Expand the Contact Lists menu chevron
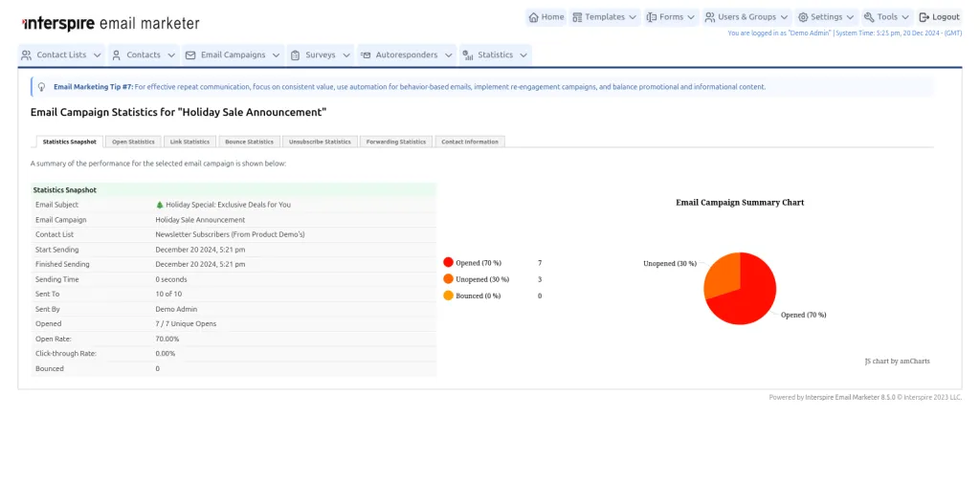 tap(97, 55)
